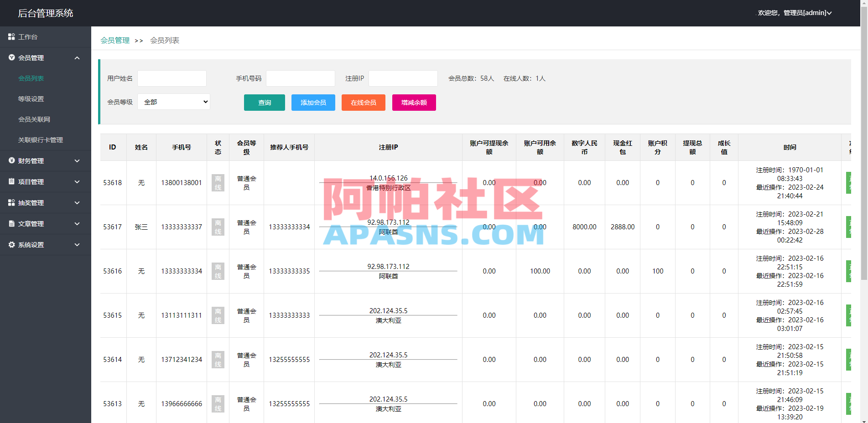Switch to 等级设置 in the sidebar

point(31,98)
